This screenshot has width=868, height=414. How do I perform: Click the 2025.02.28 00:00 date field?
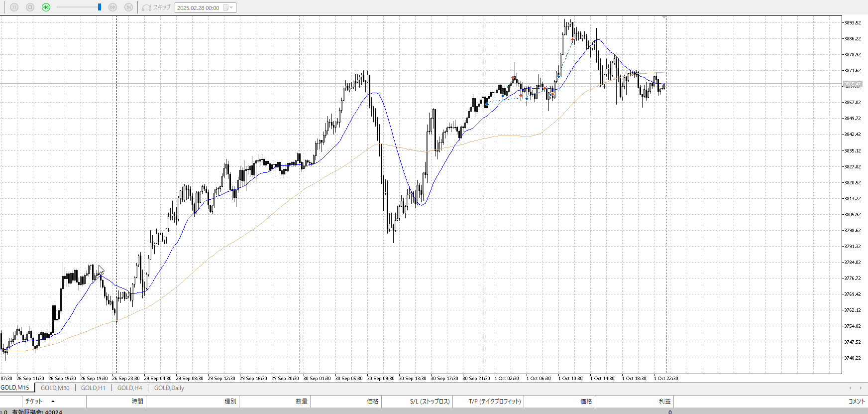tap(199, 8)
